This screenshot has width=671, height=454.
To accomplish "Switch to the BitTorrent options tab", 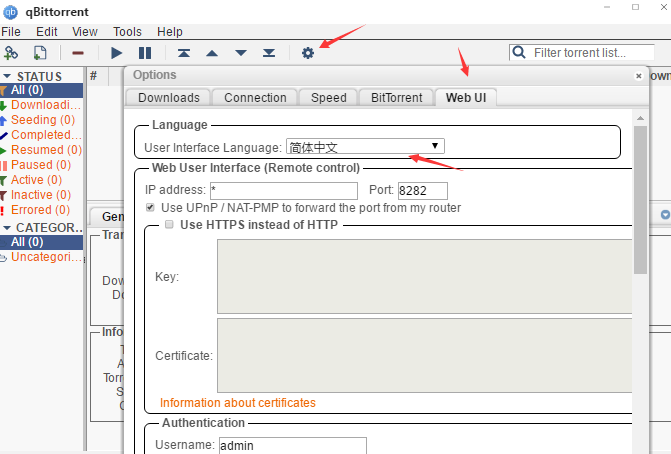I will pos(395,97).
